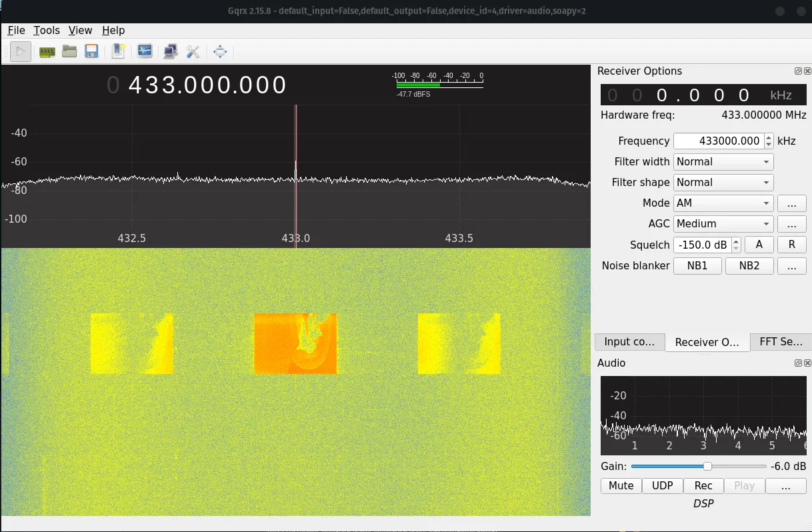Open the Filter width dropdown

(723, 162)
